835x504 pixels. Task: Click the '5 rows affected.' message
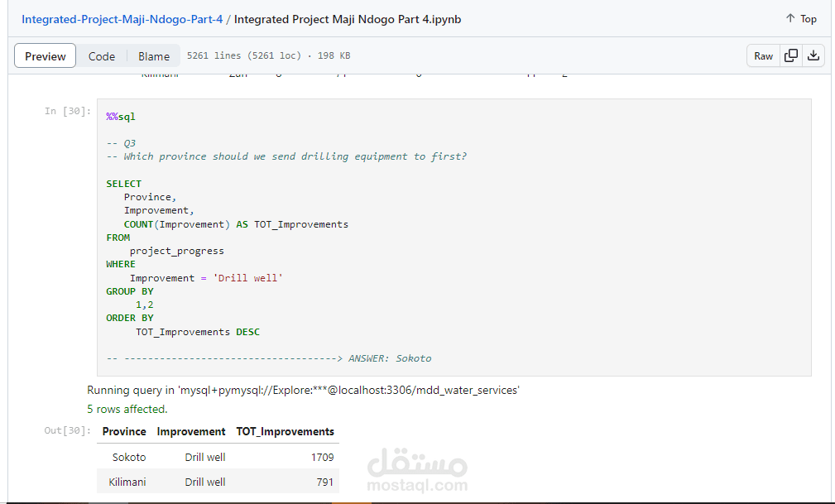coord(127,409)
